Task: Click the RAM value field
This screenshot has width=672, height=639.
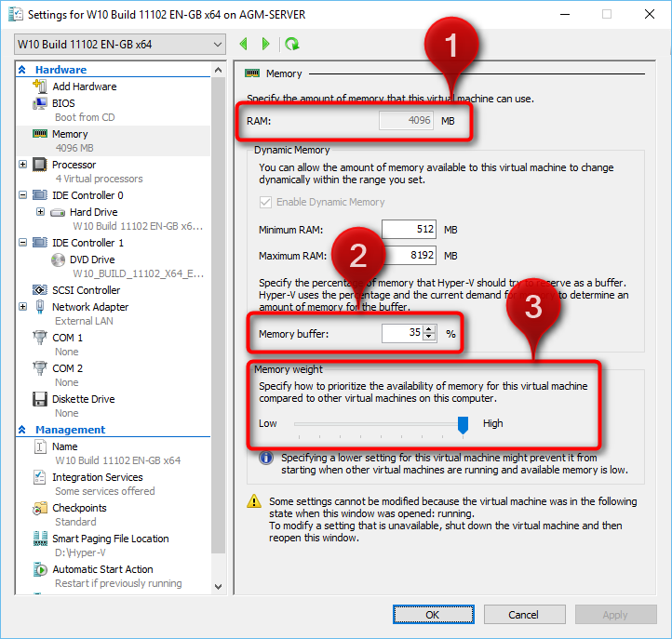Action: (406, 120)
